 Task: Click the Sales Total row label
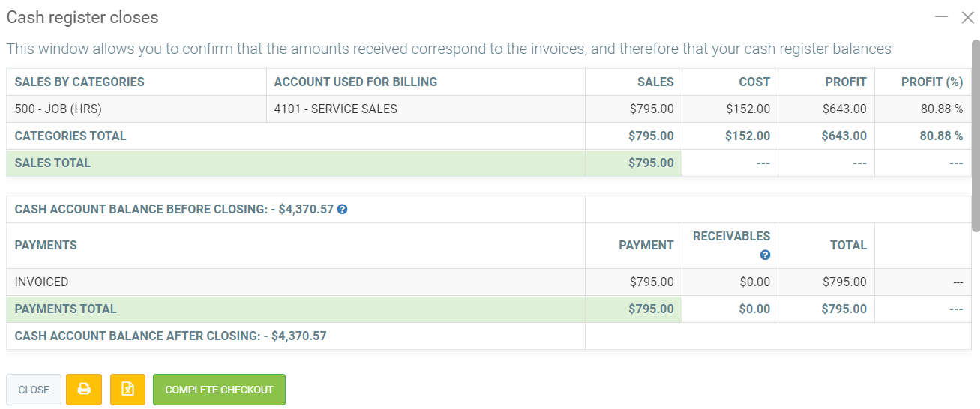tap(52, 163)
